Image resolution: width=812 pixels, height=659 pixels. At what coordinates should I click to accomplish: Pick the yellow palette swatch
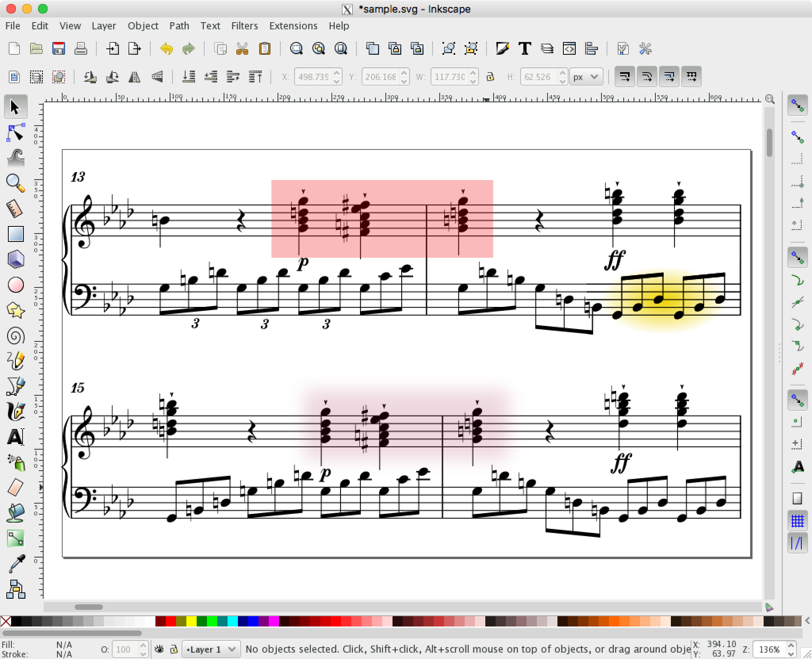click(x=192, y=621)
